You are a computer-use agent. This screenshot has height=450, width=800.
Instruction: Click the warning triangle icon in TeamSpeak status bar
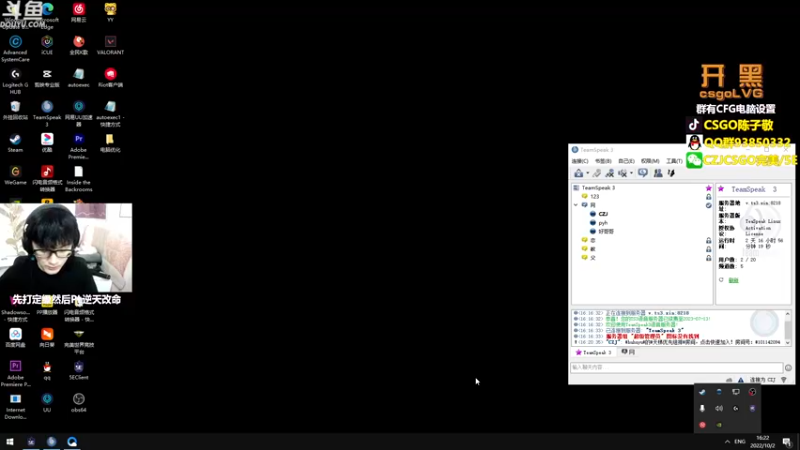coord(741,380)
